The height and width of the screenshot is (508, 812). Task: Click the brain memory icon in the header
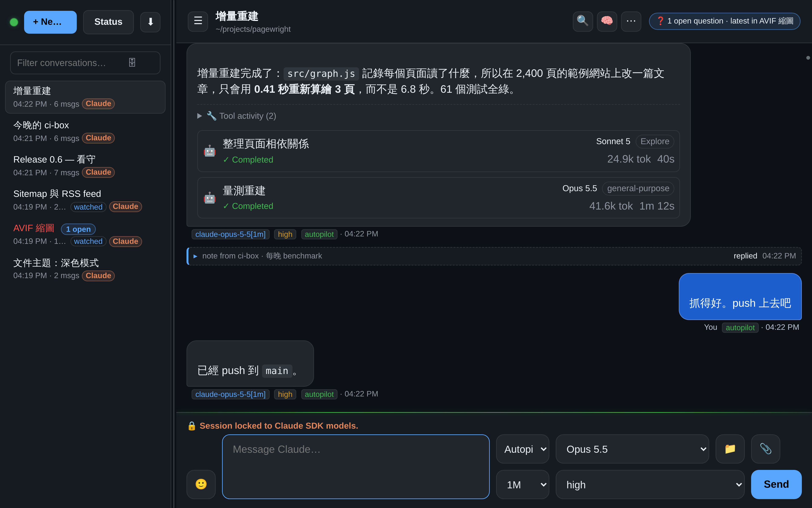[607, 21]
